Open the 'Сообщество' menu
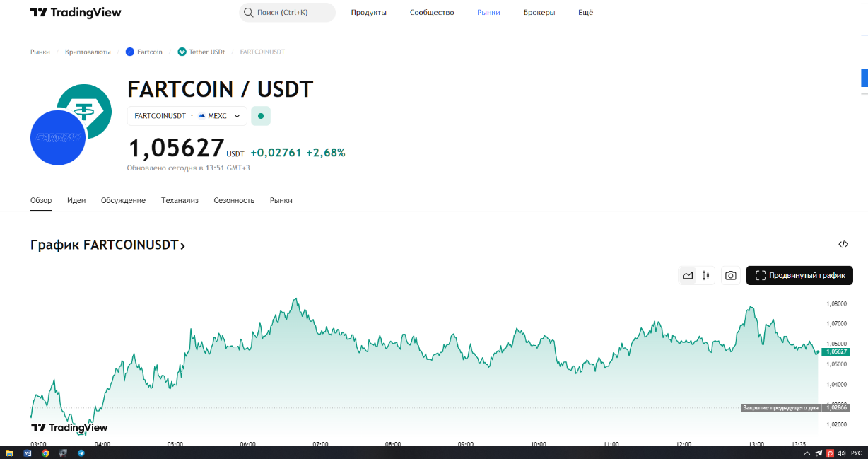The height and width of the screenshot is (459, 868). 432,13
